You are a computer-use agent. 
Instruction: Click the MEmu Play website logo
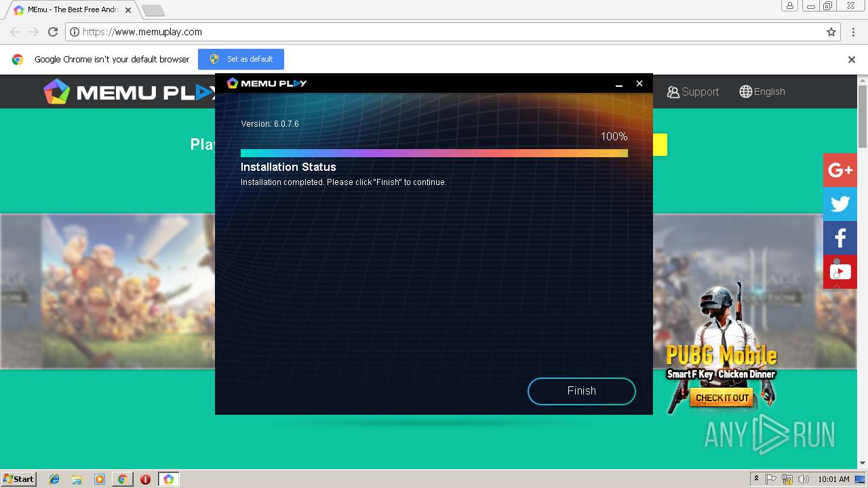(x=129, y=92)
